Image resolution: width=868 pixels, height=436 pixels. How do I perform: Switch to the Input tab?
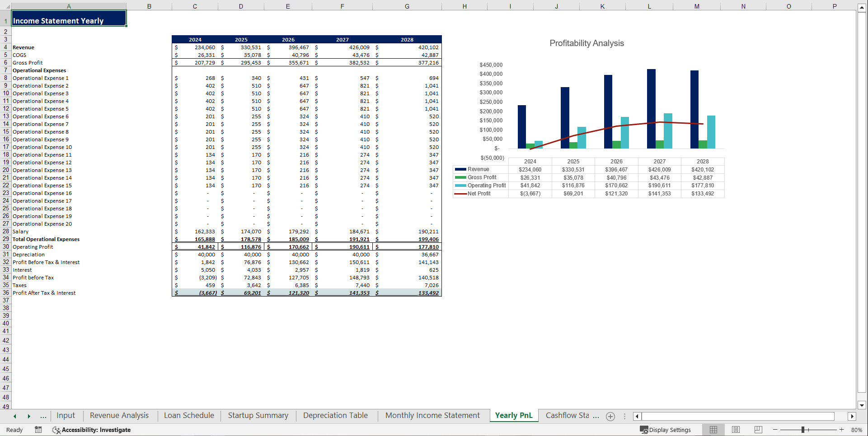(66, 415)
